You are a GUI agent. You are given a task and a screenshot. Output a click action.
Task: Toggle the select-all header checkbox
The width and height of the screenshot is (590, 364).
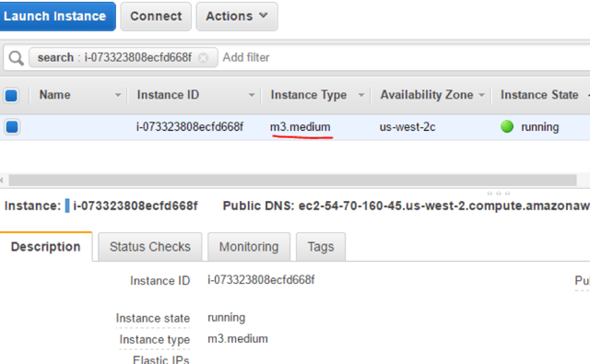[x=11, y=95]
